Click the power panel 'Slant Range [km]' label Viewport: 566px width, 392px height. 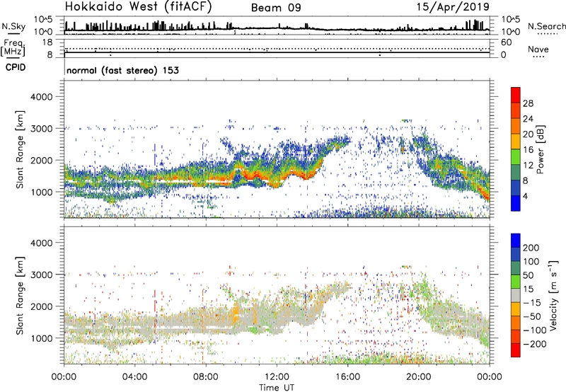[x=20, y=149]
